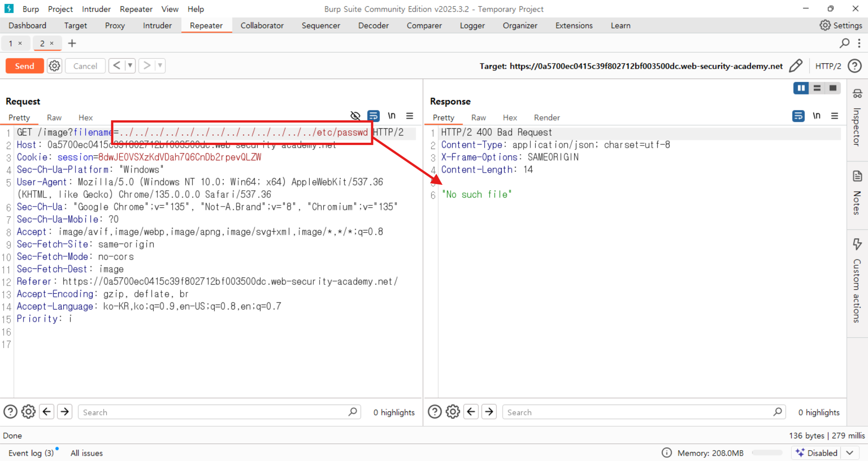Select side-by-side layout view button
The image size is (868, 461).
[801, 88]
